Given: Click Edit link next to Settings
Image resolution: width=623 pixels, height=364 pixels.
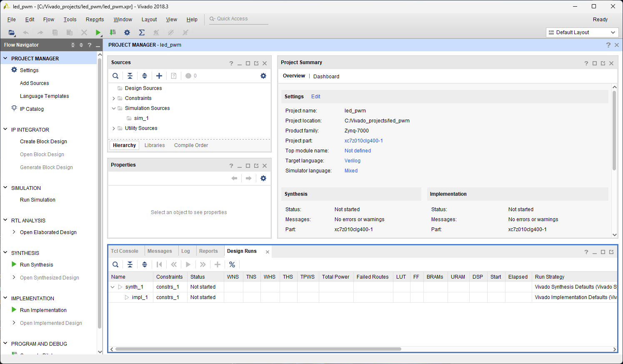Looking at the screenshot, I should click(x=316, y=97).
